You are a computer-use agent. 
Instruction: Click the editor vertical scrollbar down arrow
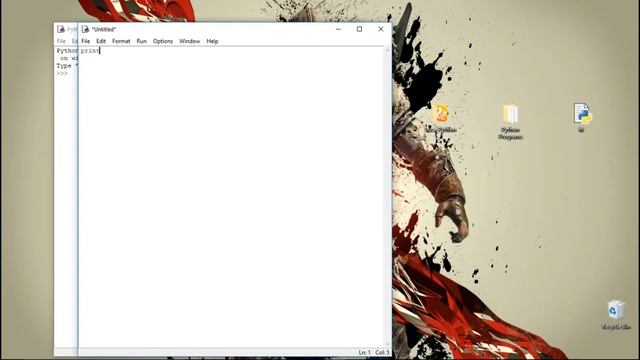click(x=388, y=344)
